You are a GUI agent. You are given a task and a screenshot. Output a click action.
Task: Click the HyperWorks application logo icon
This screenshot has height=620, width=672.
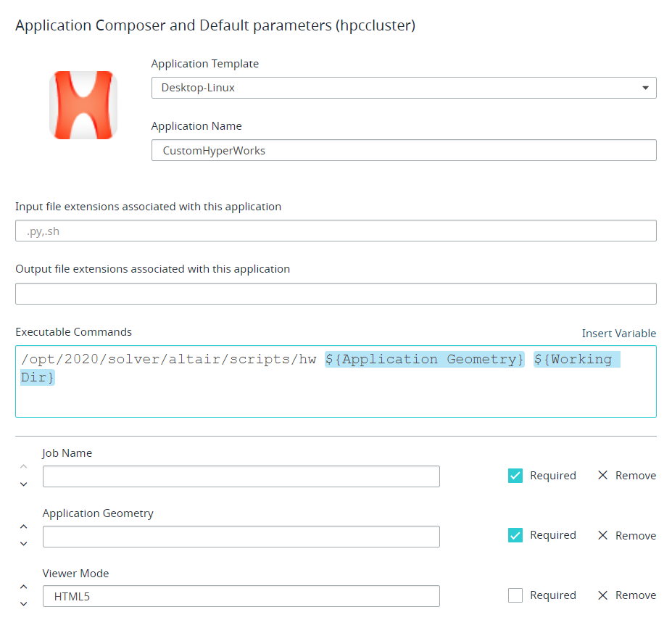tap(83, 105)
